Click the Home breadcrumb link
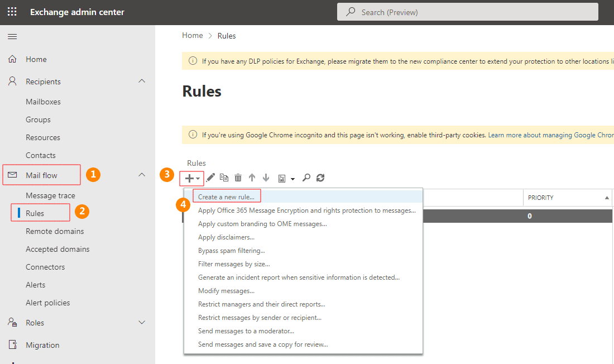 193,36
